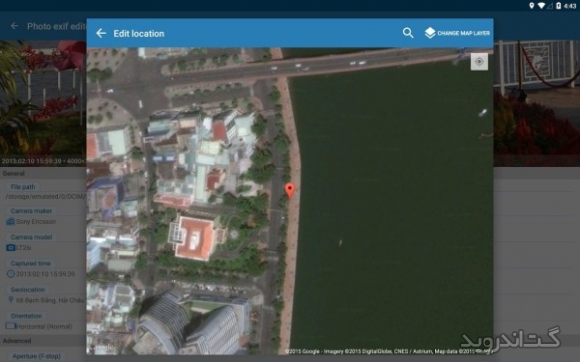Select the 'Camera model' field label
Screen dimensions: 580x362
(x=31, y=237)
